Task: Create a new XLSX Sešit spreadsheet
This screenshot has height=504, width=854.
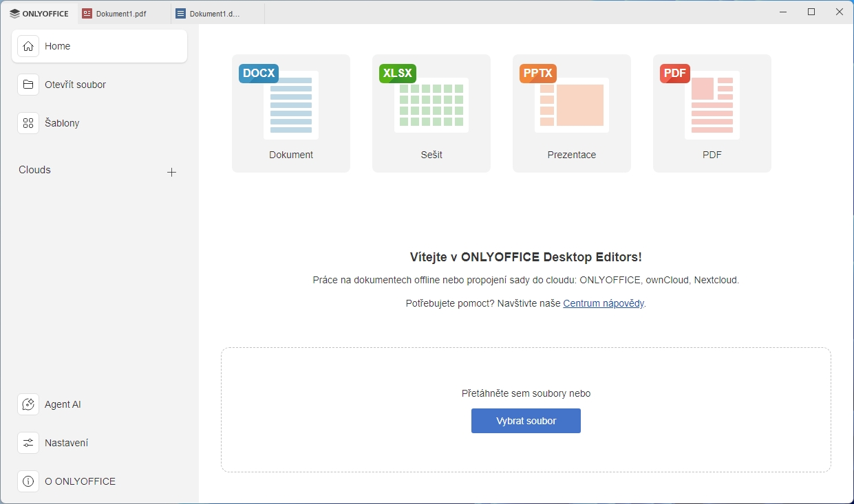Action: 431,113
